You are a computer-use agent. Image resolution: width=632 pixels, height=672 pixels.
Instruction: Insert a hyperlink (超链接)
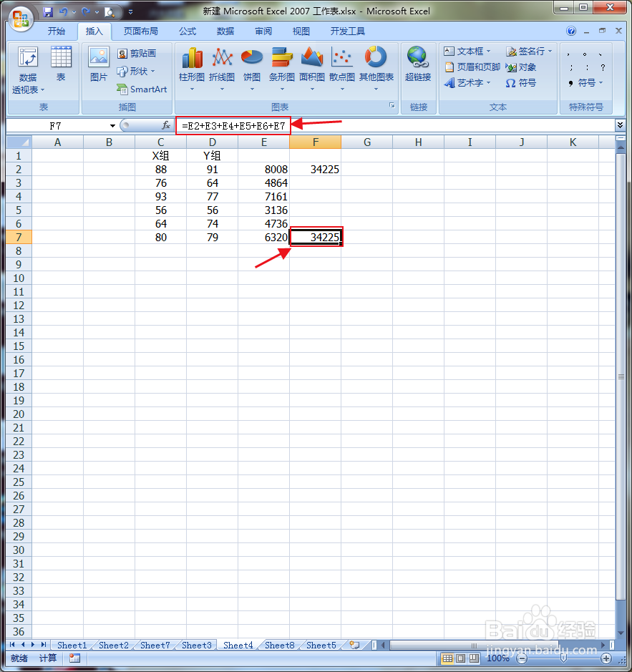(x=418, y=64)
